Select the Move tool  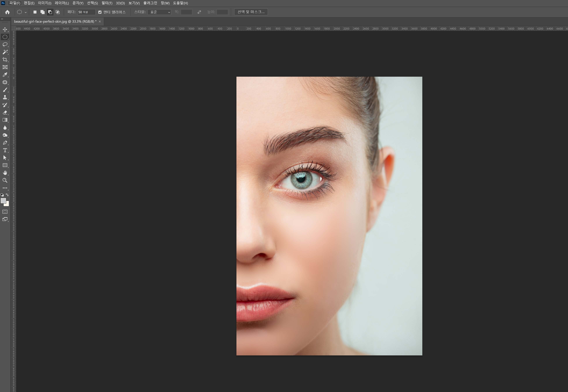[x=5, y=29]
